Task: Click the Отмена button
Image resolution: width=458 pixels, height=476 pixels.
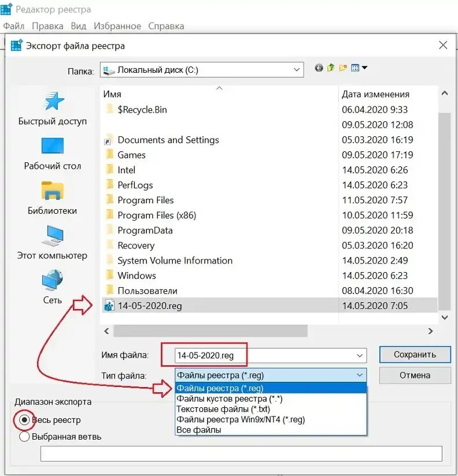Action: pos(415,375)
